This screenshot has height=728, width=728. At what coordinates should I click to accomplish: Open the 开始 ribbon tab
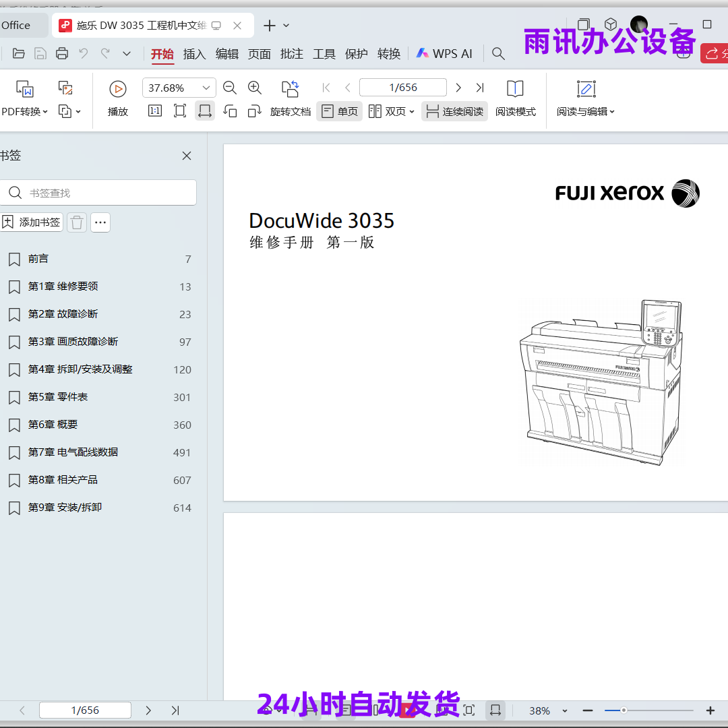point(162,54)
